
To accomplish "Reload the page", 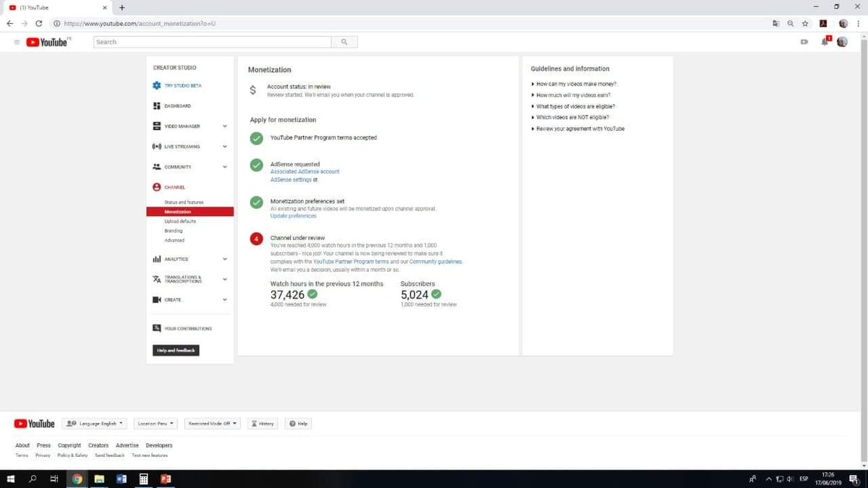I will click(x=39, y=23).
